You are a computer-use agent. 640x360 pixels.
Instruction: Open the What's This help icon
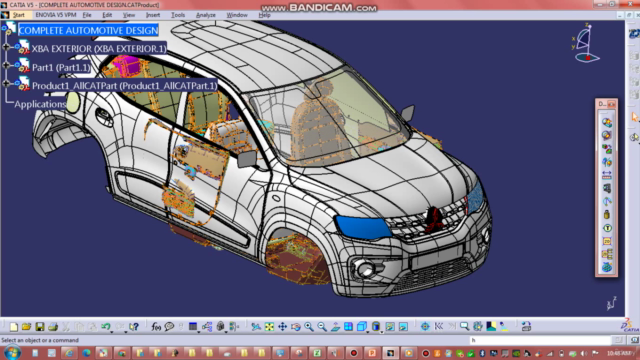click(134, 327)
